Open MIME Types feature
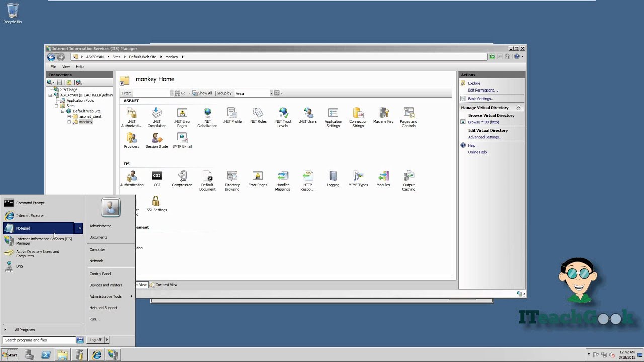 tap(358, 178)
